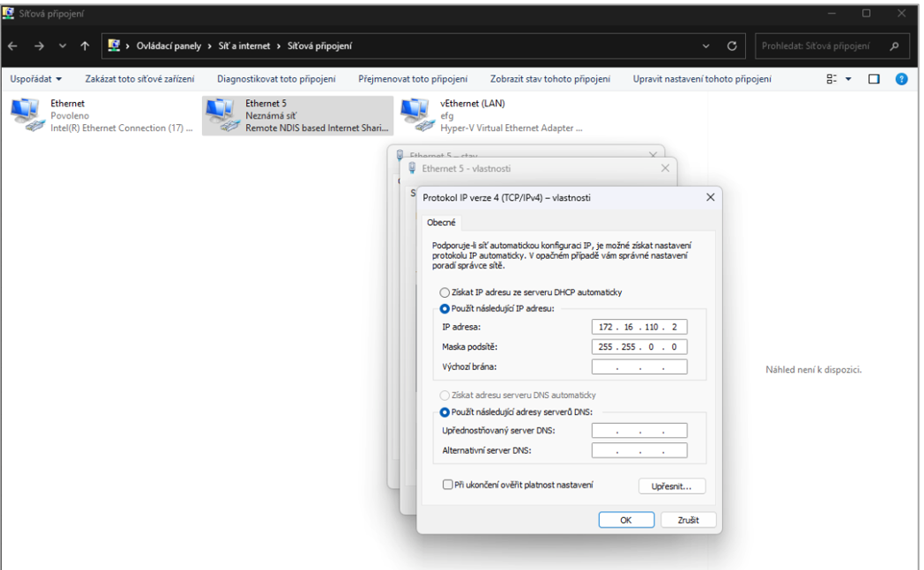Click the Back navigation arrow
This screenshot has height=570, width=924.
[x=14, y=46]
